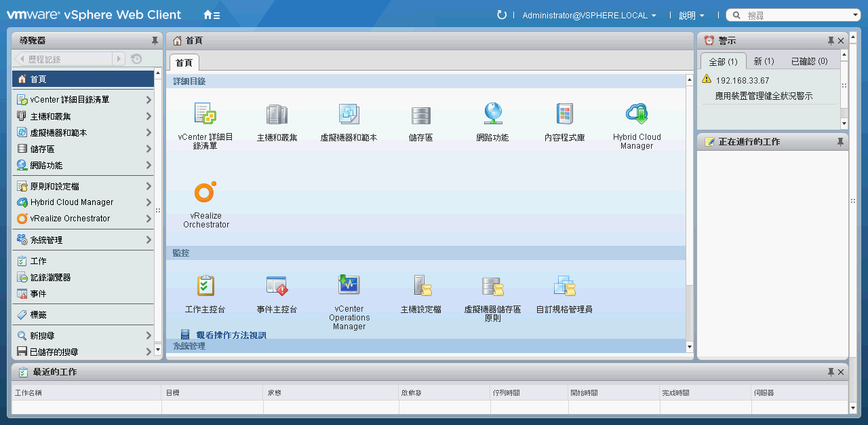Switch to 全部 (1) alarms tab

[723, 61]
